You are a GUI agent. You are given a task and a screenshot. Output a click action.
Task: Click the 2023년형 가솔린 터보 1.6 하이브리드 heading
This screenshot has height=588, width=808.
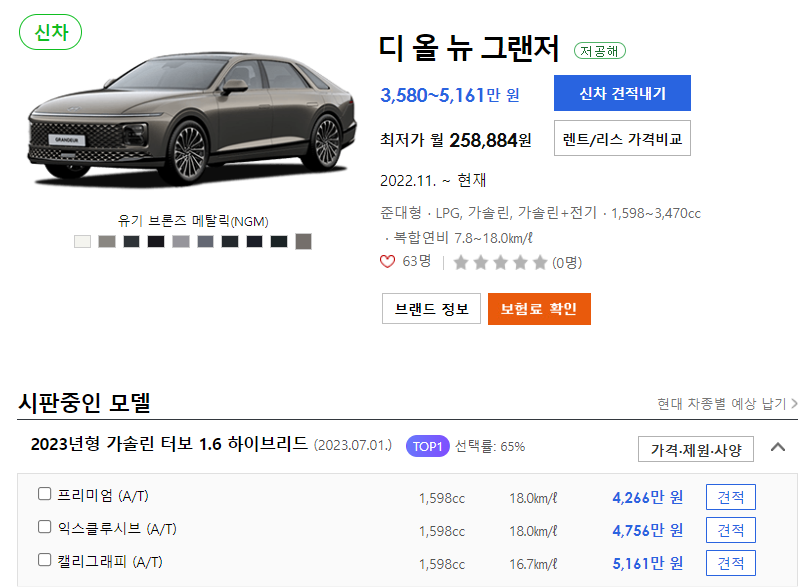click(x=169, y=444)
